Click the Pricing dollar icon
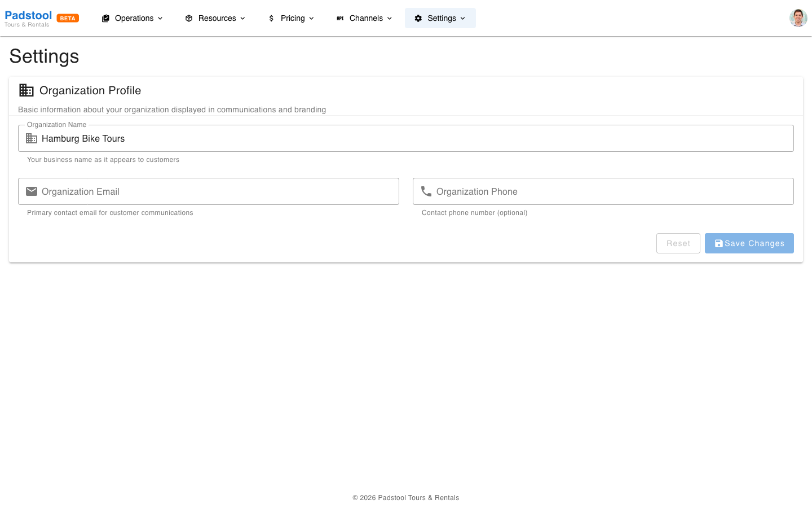 (271, 18)
